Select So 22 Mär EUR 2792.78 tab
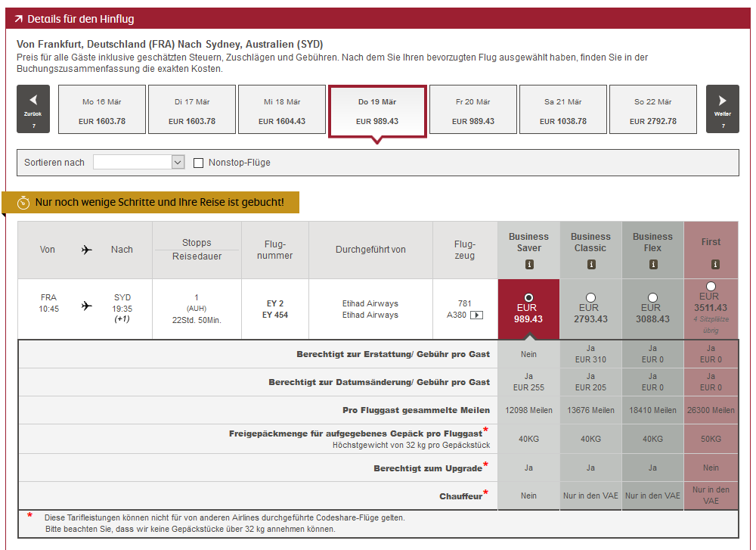This screenshot has width=756, height=550. [x=653, y=110]
